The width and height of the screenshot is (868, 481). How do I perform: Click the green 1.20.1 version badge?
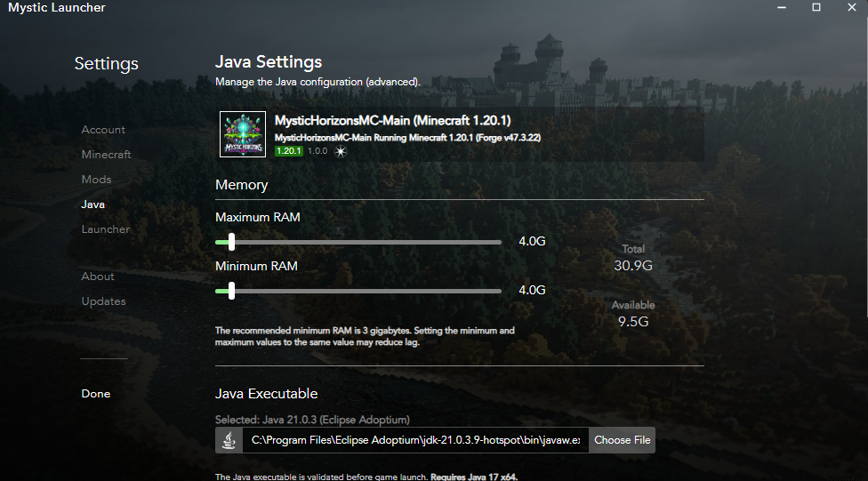[289, 151]
